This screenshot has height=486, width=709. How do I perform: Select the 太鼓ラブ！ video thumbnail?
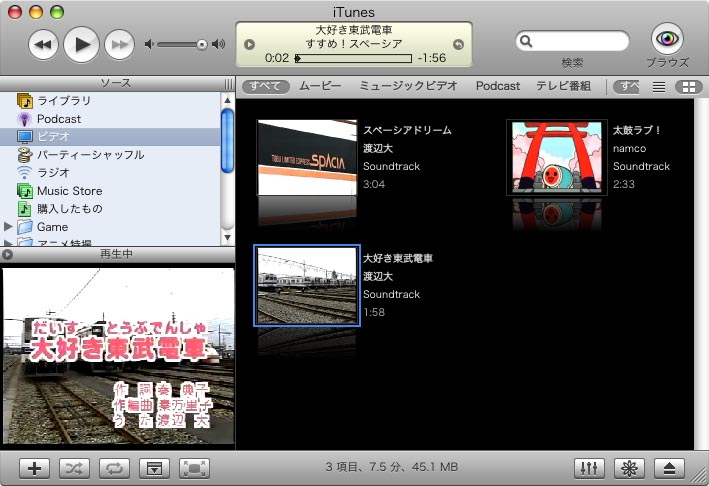tap(557, 158)
